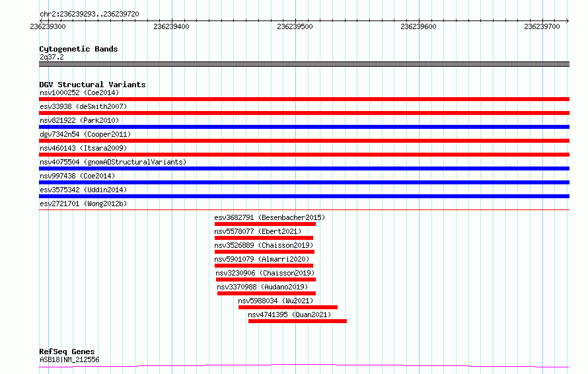
Task: Select the red bar under nsv4741395
Action: [297, 321]
